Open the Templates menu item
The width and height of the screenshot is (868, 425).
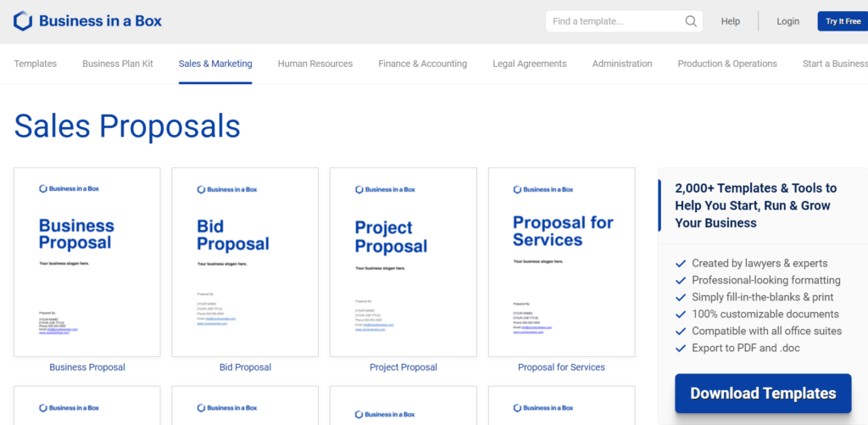[x=35, y=64]
